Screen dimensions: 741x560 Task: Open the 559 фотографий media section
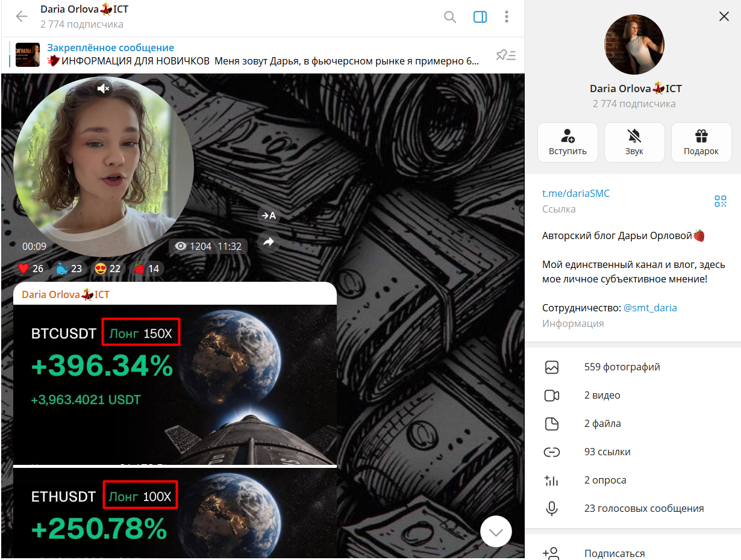coord(633,367)
